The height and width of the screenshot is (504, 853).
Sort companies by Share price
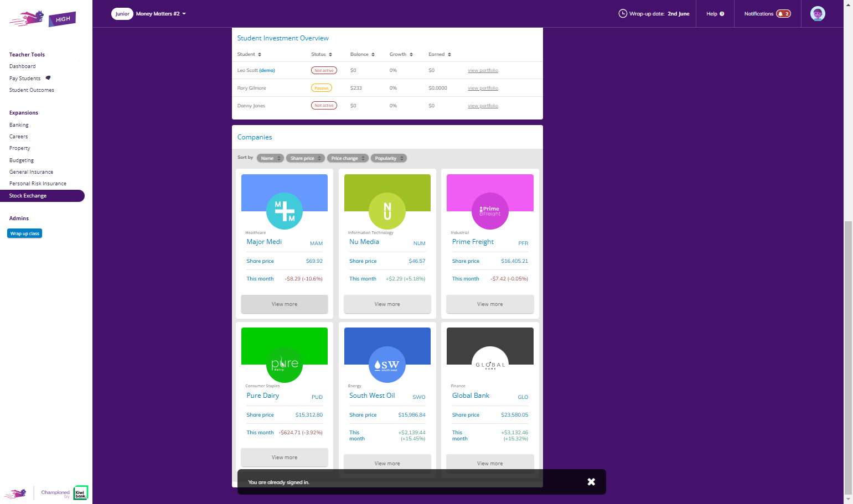click(305, 158)
